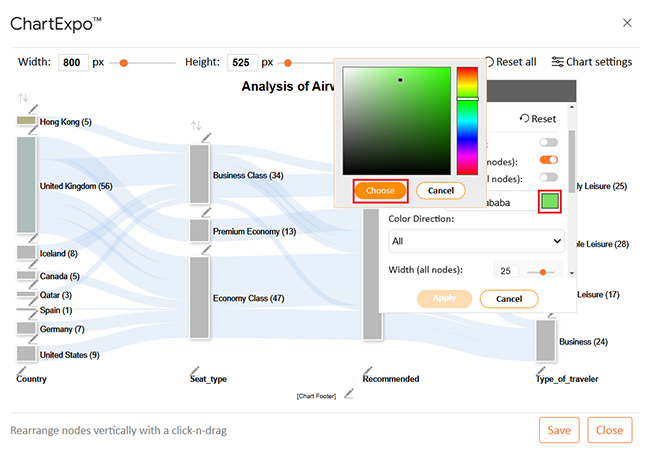Image resolution: width=650 pixels, height=465 pixels.
Task: Click the node width field showing 25
Action: pyautogui.click(x=507, y=271)
